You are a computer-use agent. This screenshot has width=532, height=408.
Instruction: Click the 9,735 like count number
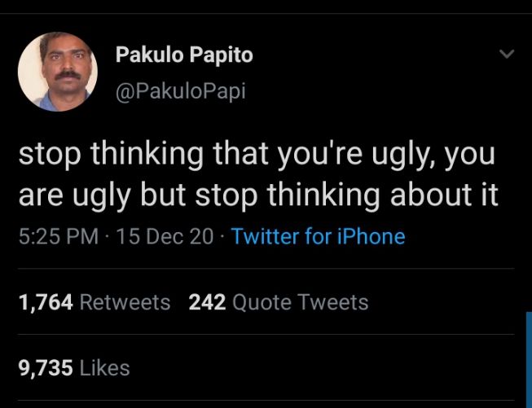point(46,368)
